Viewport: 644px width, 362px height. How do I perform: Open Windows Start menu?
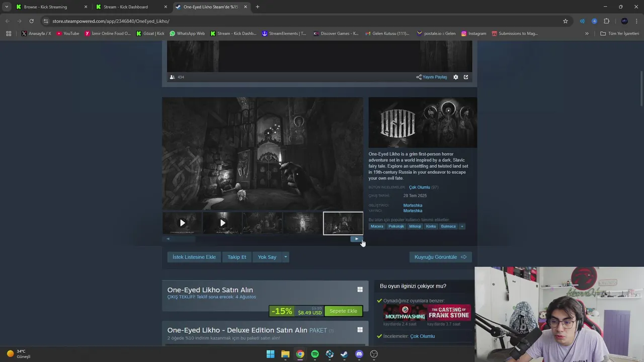pyautogui.click(x=270, y=354)
